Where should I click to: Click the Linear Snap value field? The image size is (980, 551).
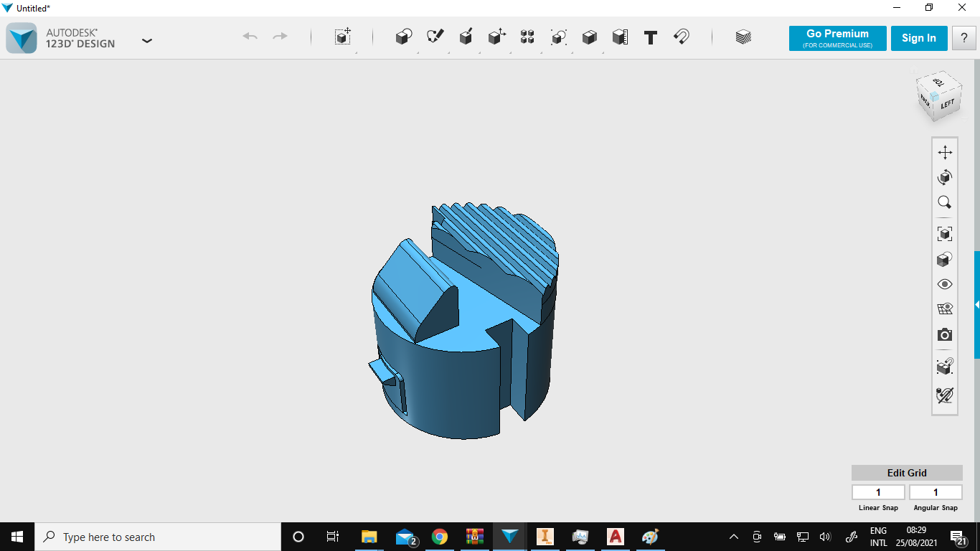pos(878,492)
